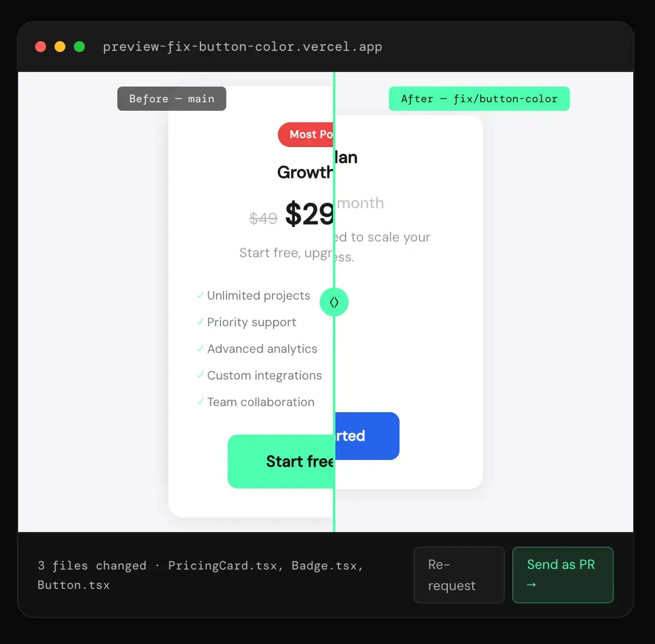Click the comparison slider handle
655x644 pixels.
pyautogui.click(x=334, y=302)
